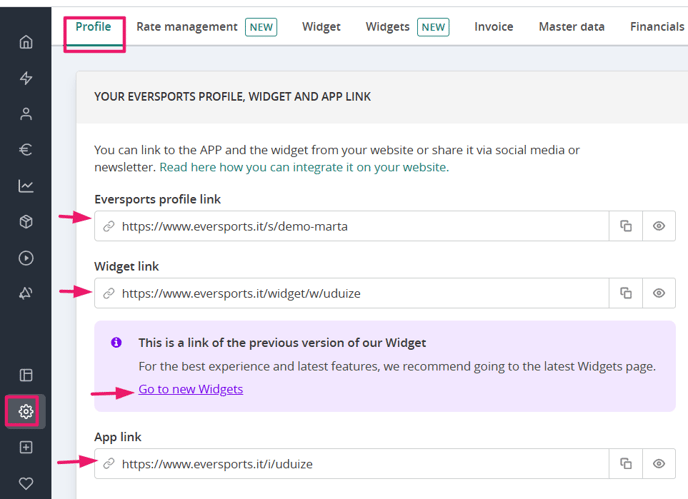Switch to the Rate management tab

pos(187,27)
